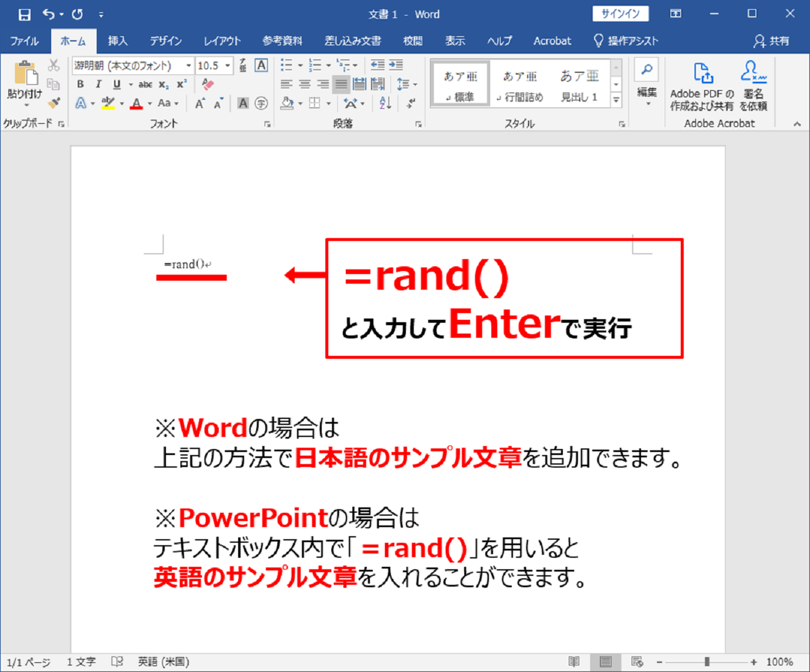This screenshot has width=810, height=672.
Task: Click the 操作アシスト search field
Action: click(x=626, y=41)
